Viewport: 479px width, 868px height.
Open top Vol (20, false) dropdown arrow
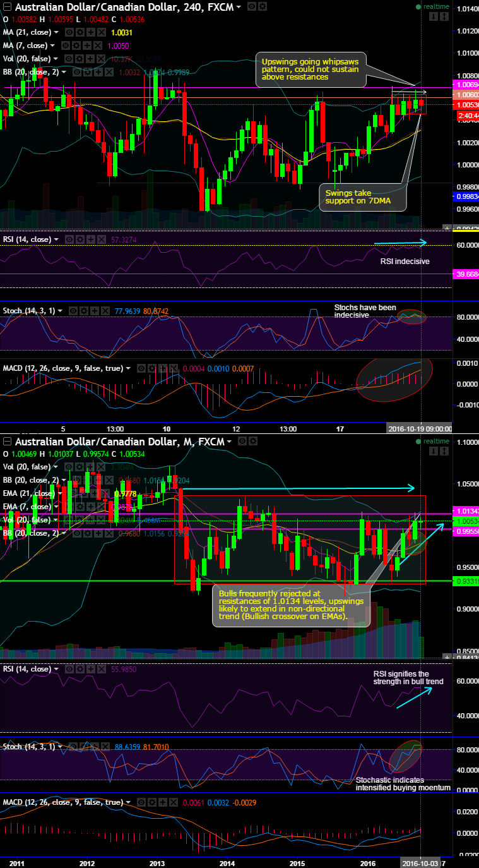pos(56,59)
